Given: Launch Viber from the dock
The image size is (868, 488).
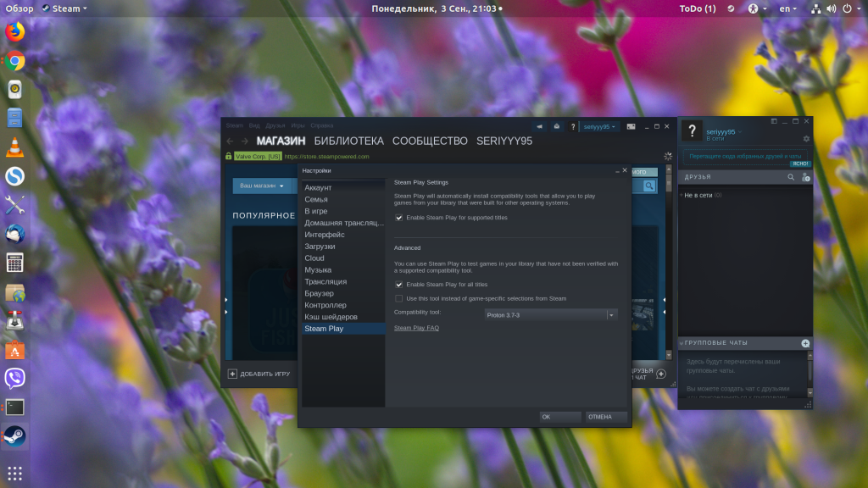Looking at the screenshot, I should pyautogui.click(x=15, y=378).
